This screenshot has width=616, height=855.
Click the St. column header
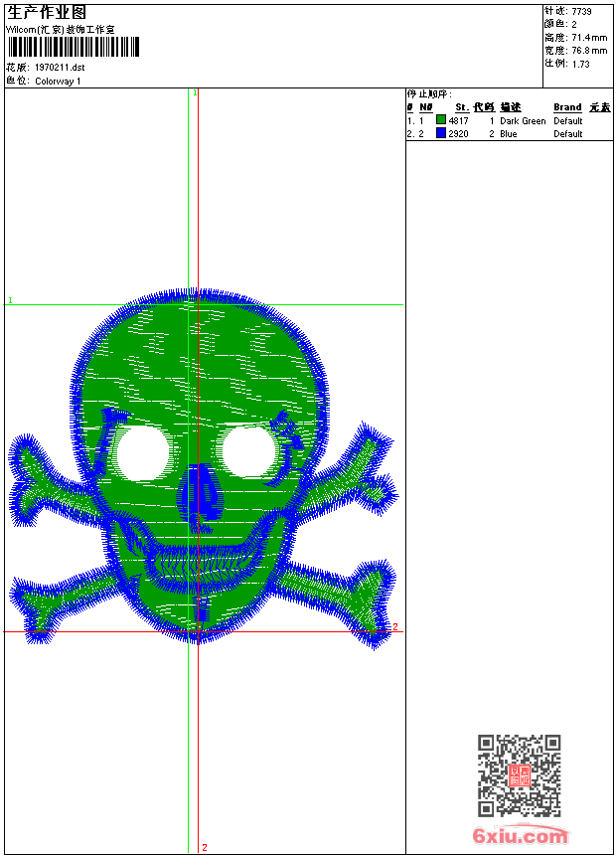461,107
